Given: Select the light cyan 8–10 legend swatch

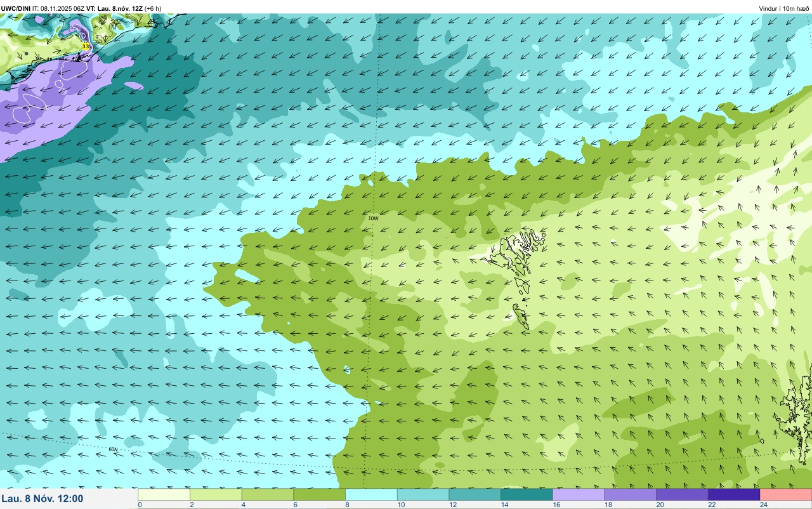Looking at the screenshot, I should [372, 494].
